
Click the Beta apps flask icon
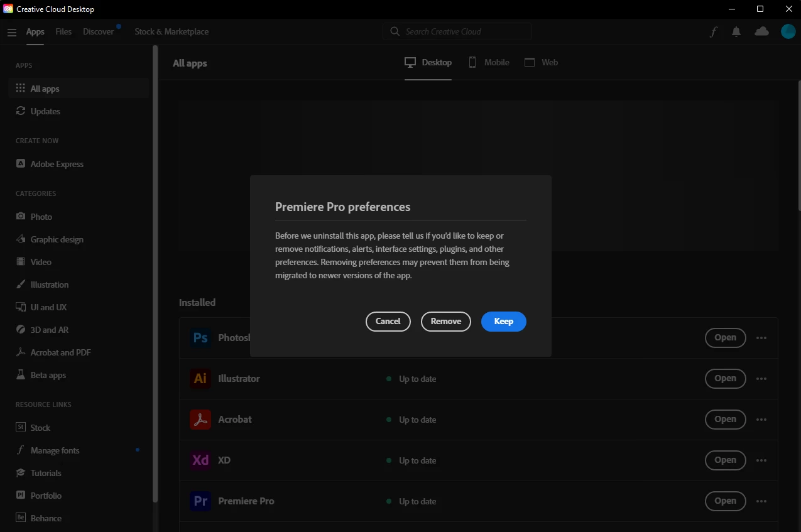(x=21, y=375)
